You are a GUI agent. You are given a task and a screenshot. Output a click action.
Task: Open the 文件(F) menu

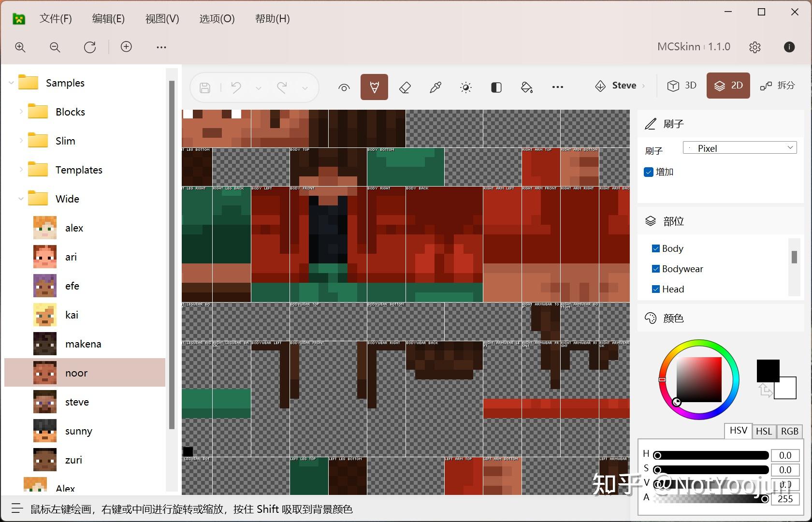(x=56, y=18)
